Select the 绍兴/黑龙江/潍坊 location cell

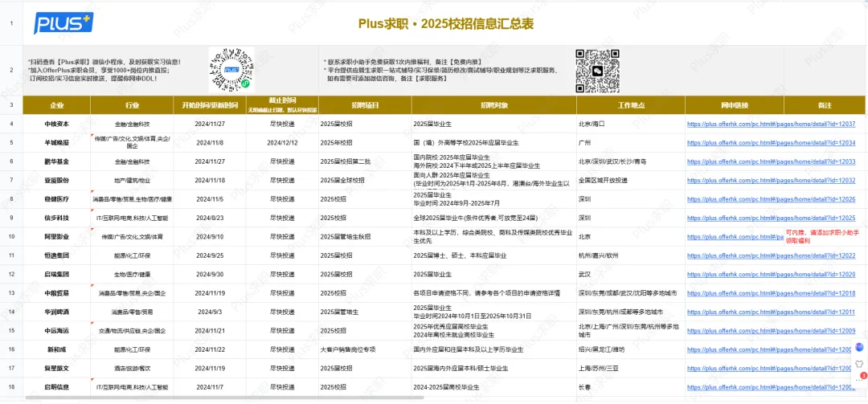pos(631,349)
